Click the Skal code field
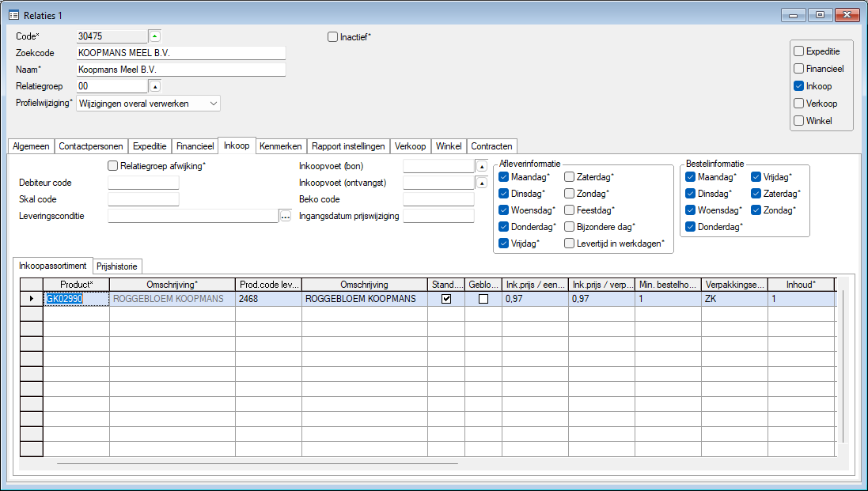The width and height of the screenshot is (868, 491). pyautogui.click(x=143, y=199)
